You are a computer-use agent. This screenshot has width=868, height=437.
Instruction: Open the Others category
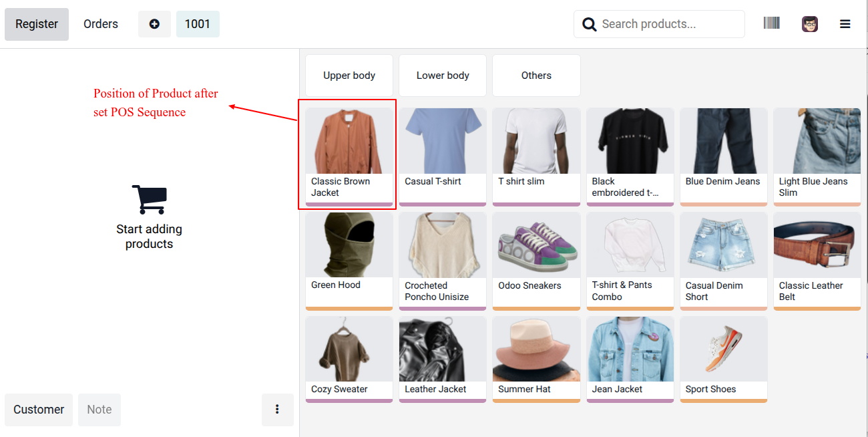tap(536, 75)
